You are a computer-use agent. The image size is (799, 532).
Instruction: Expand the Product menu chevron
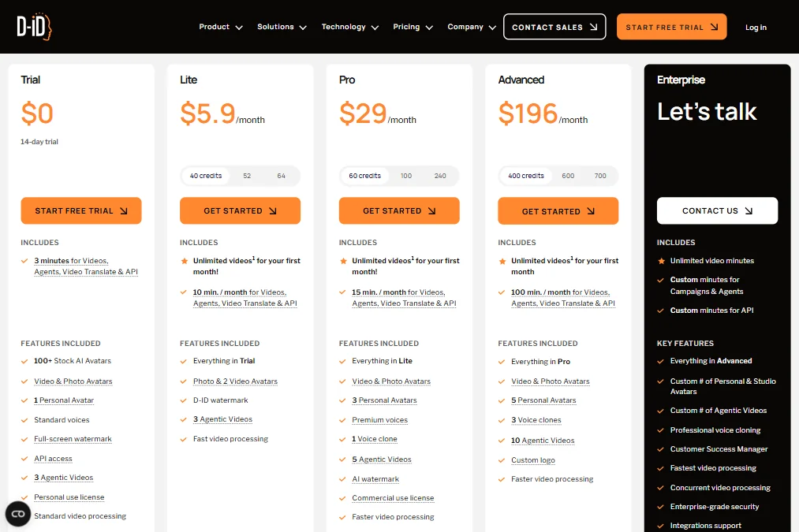click(x=239, y=28)
